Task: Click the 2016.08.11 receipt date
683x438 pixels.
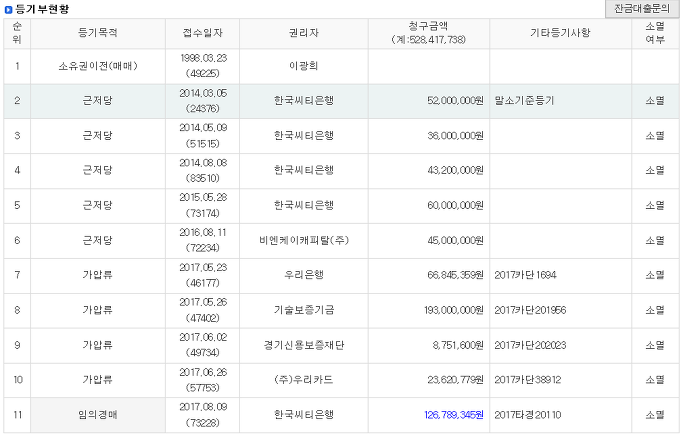Action: 203,233
